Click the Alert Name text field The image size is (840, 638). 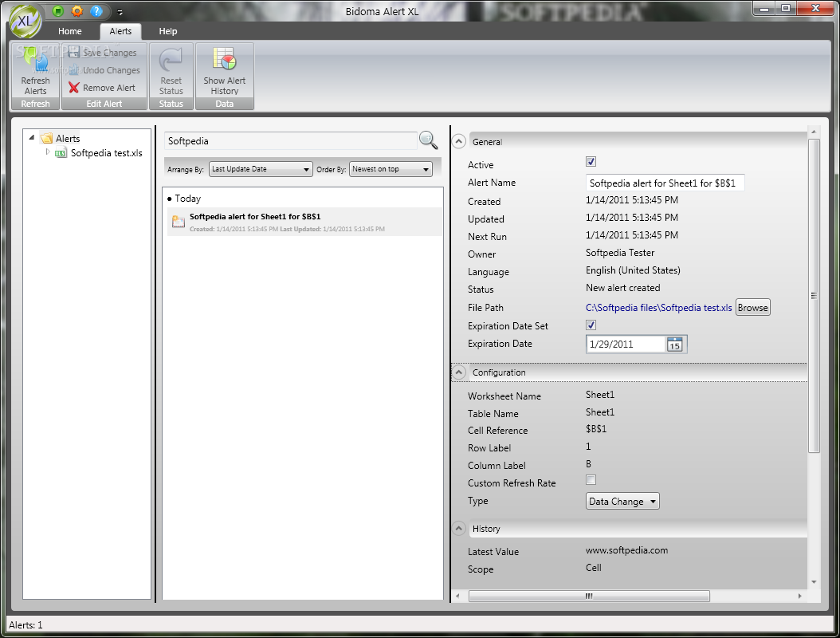[665, 183]
